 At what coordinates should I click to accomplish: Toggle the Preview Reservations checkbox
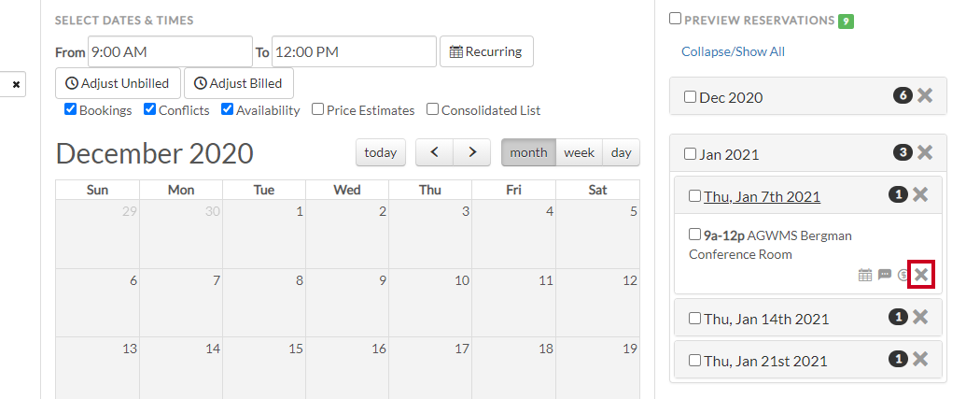(675, 19)
